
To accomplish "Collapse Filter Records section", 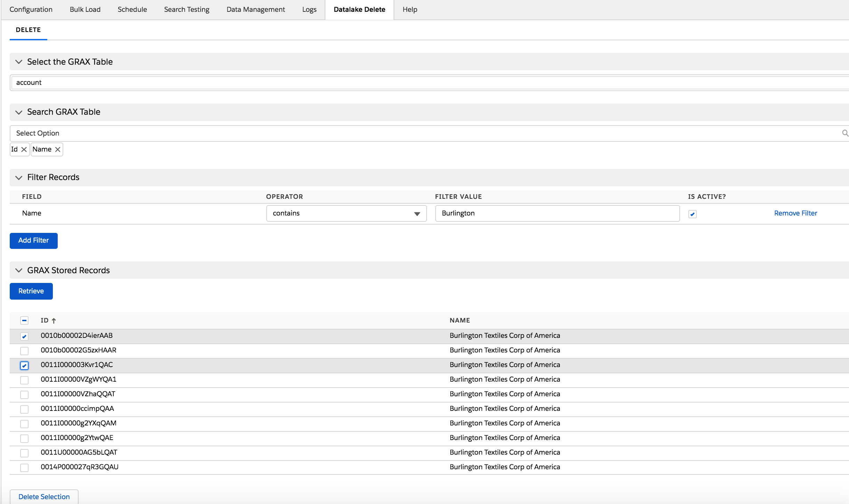I will (19, 177).
